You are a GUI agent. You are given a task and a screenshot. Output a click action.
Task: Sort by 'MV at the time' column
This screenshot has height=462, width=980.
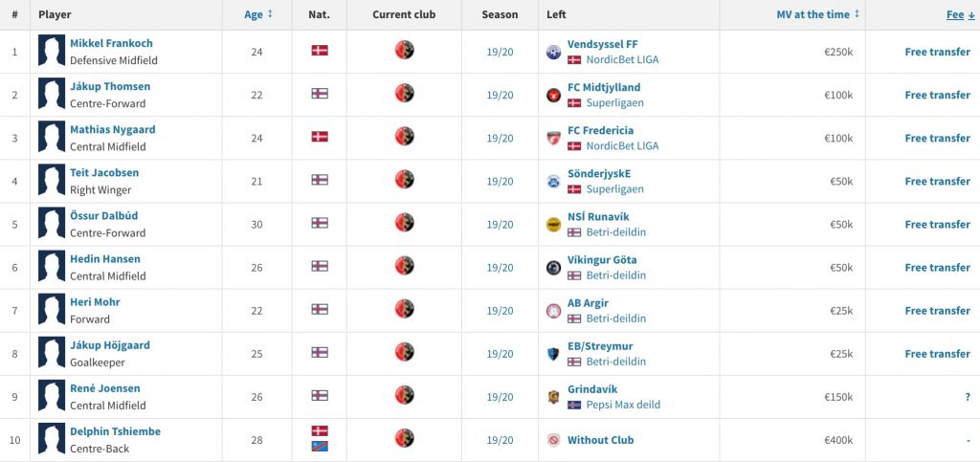(818, 14)
